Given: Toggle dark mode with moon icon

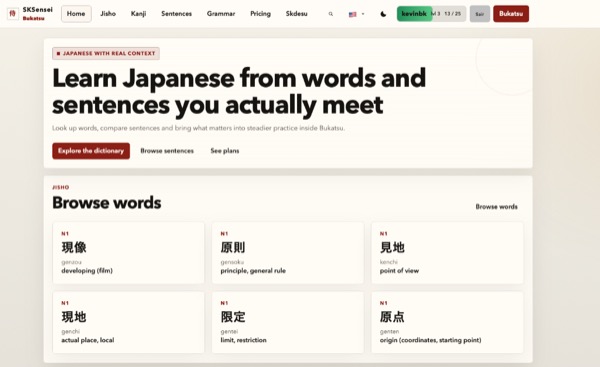Looking at the screenshot, I should point(383,14).
